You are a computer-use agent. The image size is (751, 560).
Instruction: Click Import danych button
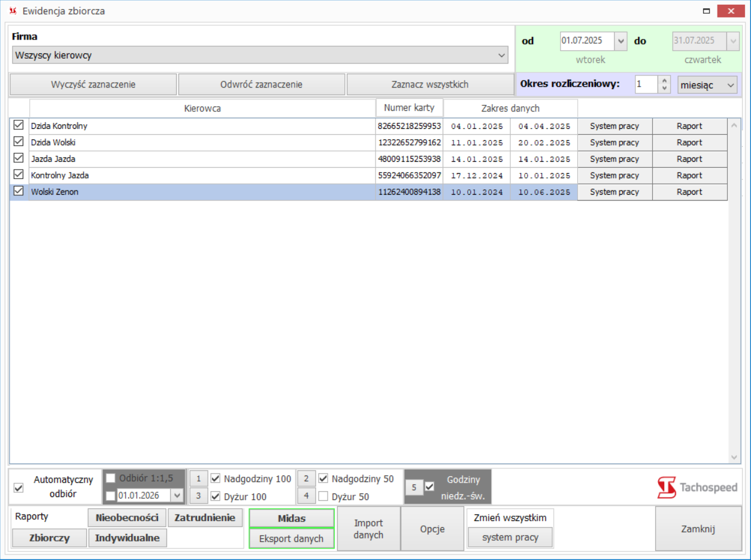pyautogui.click(x=368, y=529)
